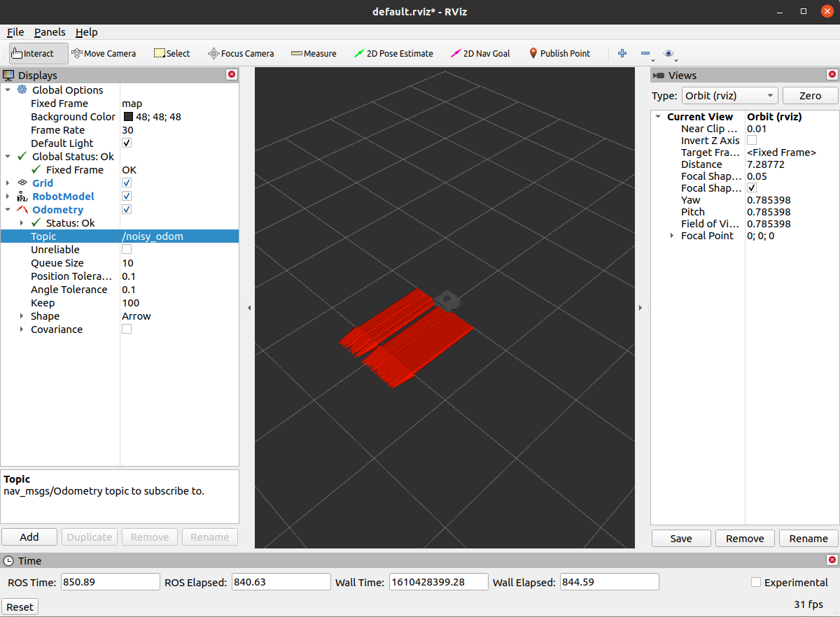Collapse the Current View tree node

point(658,117)
